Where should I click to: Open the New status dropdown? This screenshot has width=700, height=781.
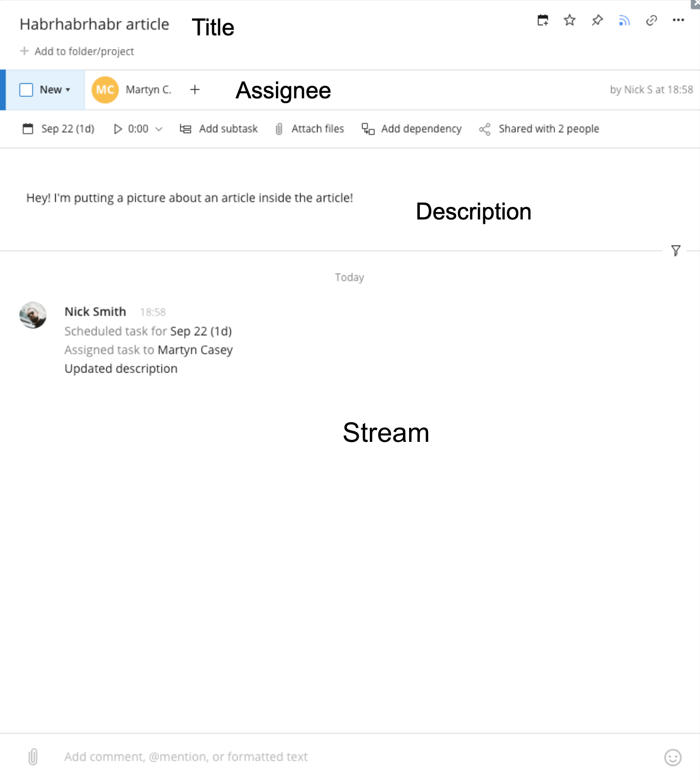[55, 90]
